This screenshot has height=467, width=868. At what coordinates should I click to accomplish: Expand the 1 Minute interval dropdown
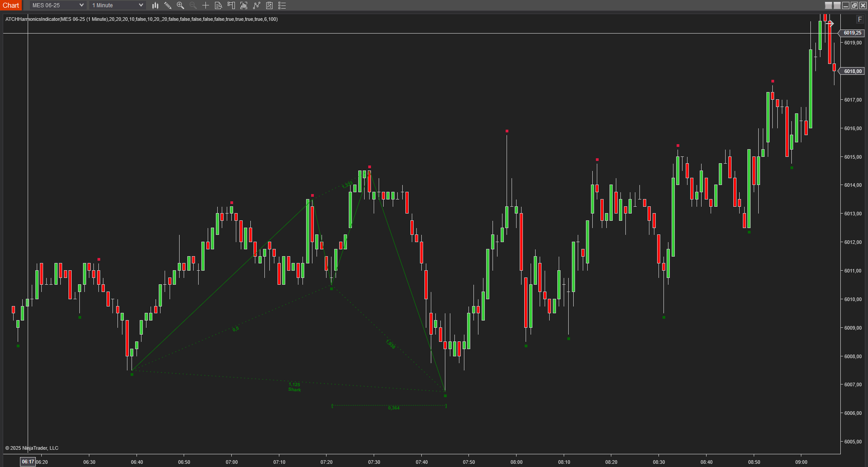point(117,5)
